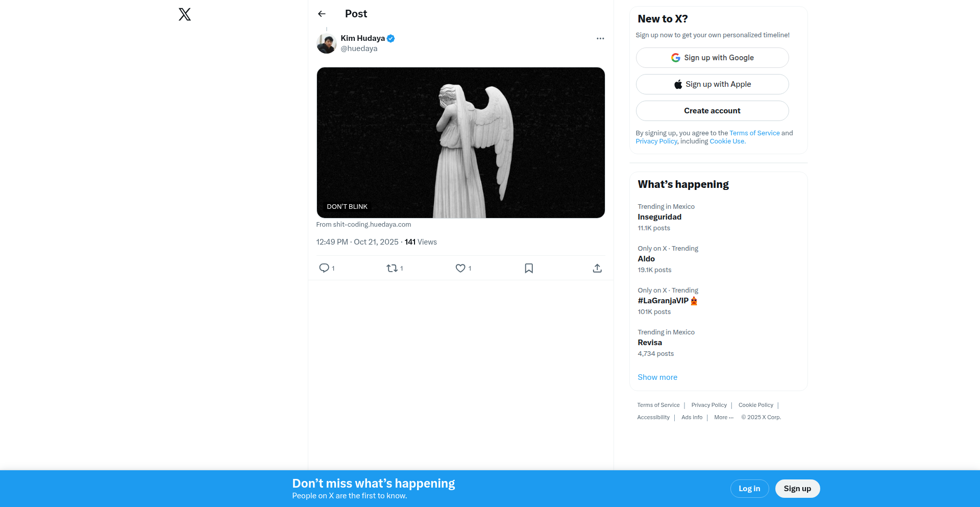Open the DON'T BLINK angel image card
The width and height of the screenshot is (980, 507).
pos(460,142)
